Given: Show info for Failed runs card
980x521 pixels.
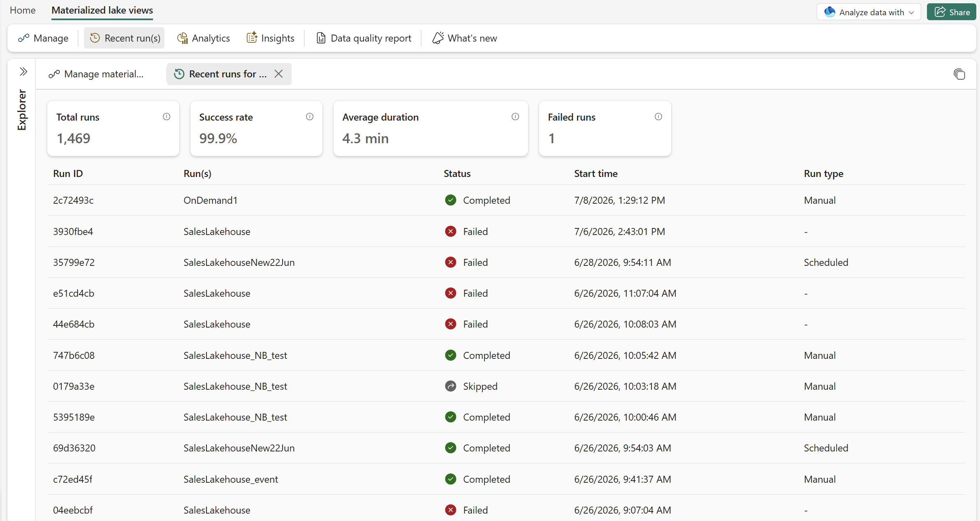Looking at the screenshot, I should click(658, 117).
